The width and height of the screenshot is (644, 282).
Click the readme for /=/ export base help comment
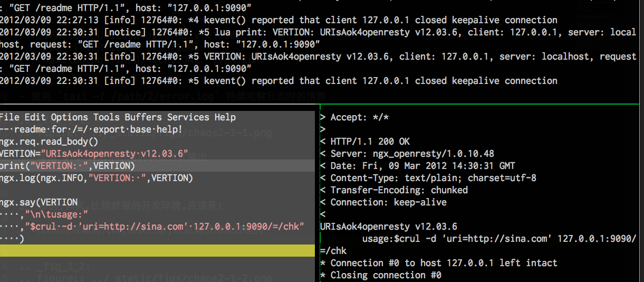coord(91,129)
